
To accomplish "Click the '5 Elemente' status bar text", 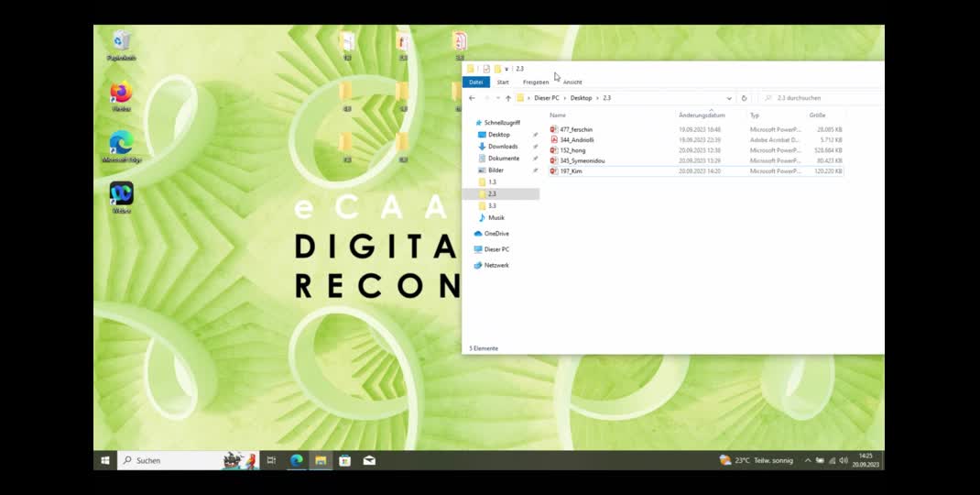I will pos(484,348).
